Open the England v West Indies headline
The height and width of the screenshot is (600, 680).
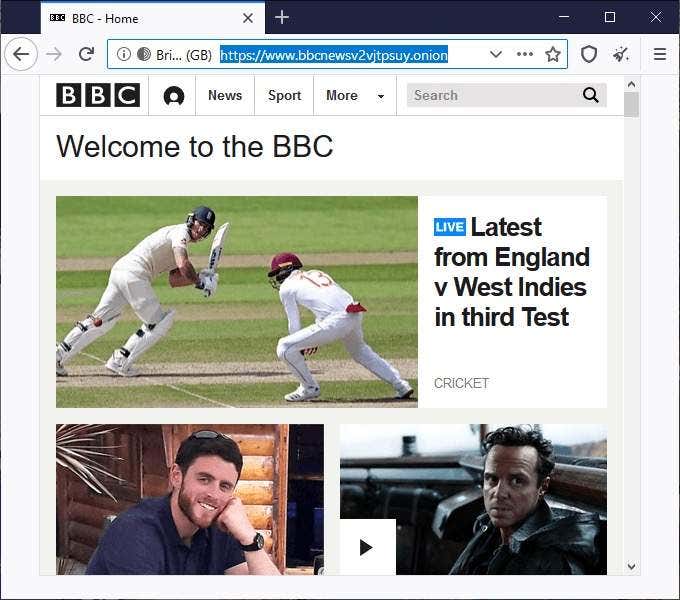tap(511, 272)
